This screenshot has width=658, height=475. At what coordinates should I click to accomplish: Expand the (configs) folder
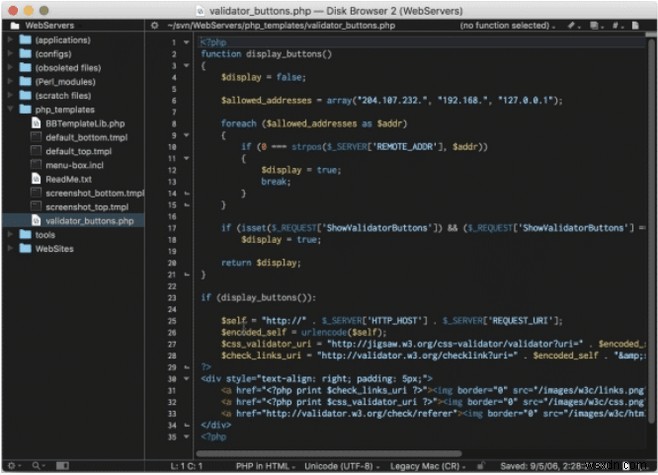[10, 54]
